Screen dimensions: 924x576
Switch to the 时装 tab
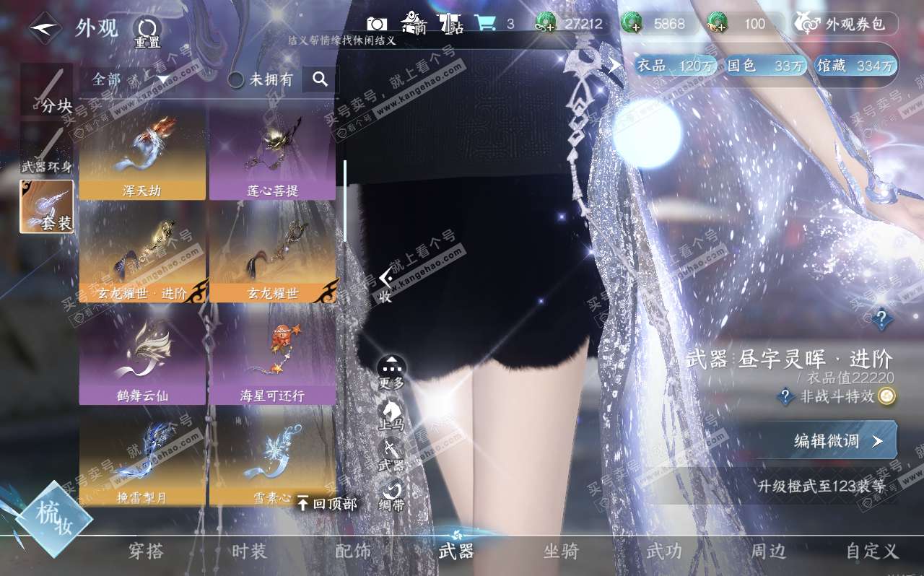pyautogui.click(x=249, y=551)
